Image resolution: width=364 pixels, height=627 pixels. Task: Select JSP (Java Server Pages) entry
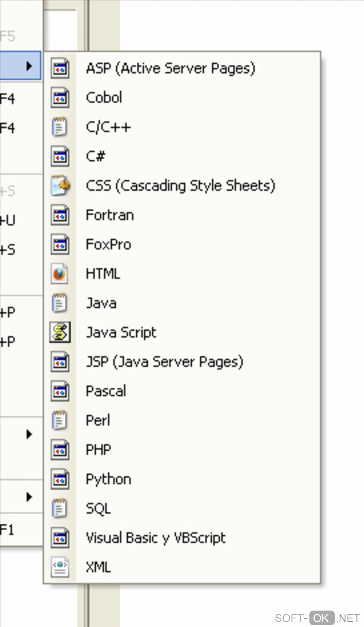pos(165,362)
